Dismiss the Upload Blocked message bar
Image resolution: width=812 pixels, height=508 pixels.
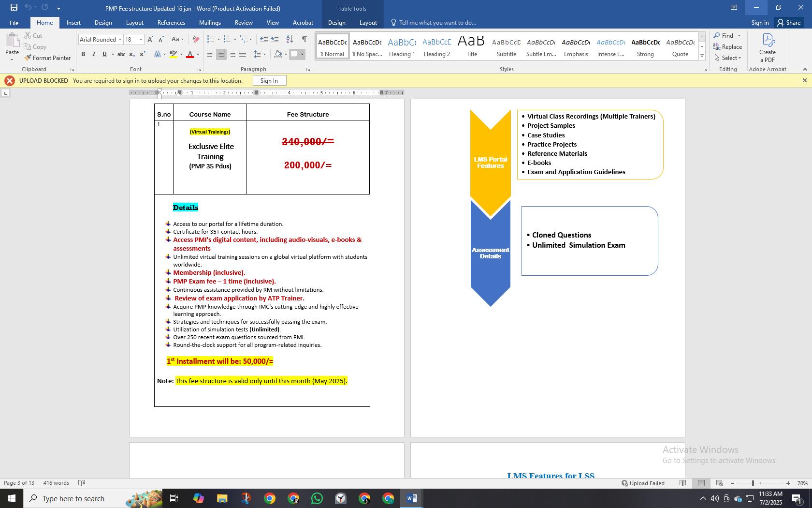[804, 80]
